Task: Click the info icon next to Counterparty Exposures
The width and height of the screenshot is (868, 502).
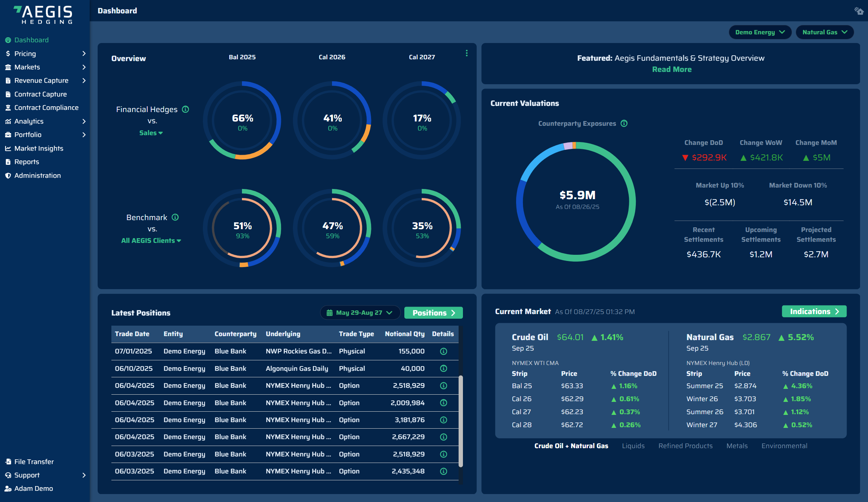Action: (x=624, y=123)
